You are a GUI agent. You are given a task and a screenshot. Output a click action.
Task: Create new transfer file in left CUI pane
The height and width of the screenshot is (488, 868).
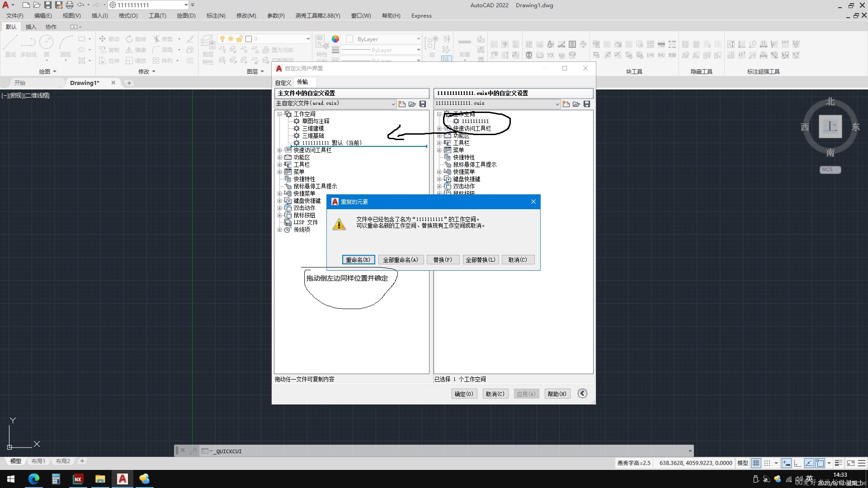point(402,104)
